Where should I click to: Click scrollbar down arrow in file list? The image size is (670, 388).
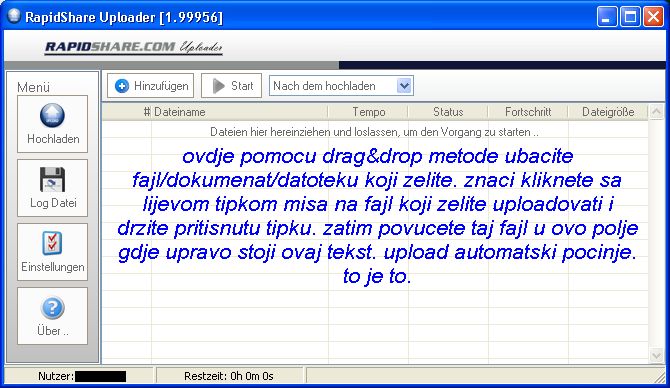656,355
